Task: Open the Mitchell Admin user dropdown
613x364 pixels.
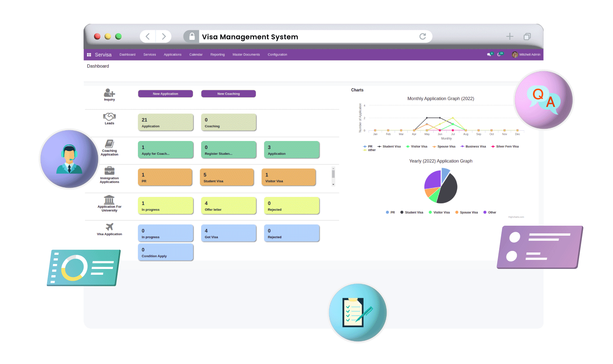Action: [x=527, y=54]
